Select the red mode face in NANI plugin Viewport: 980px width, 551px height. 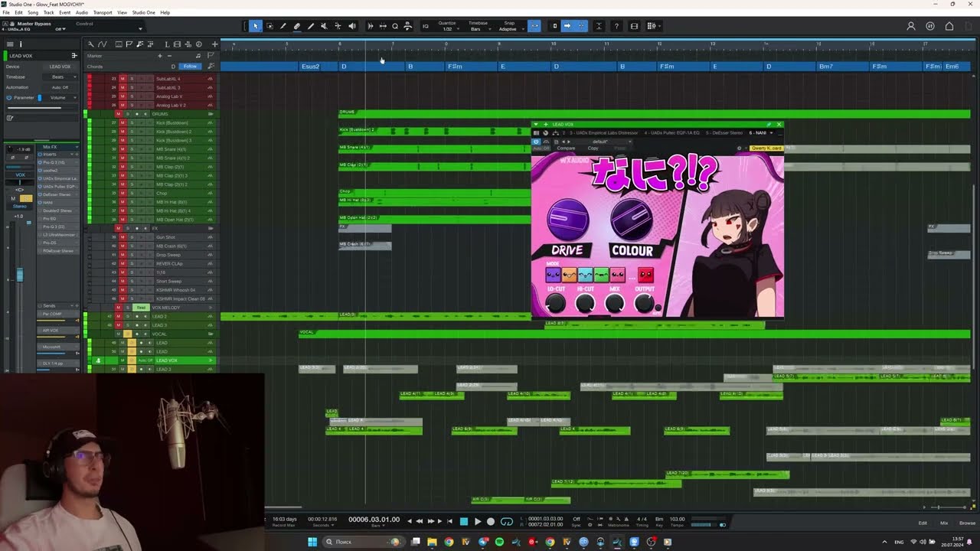[x=646, y=275]
